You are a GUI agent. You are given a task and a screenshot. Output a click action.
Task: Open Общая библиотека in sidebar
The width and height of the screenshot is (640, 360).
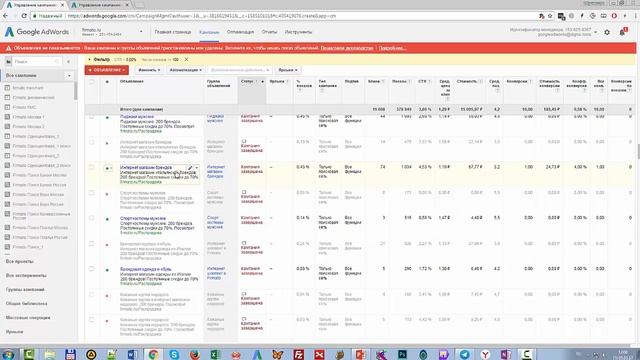27,304
